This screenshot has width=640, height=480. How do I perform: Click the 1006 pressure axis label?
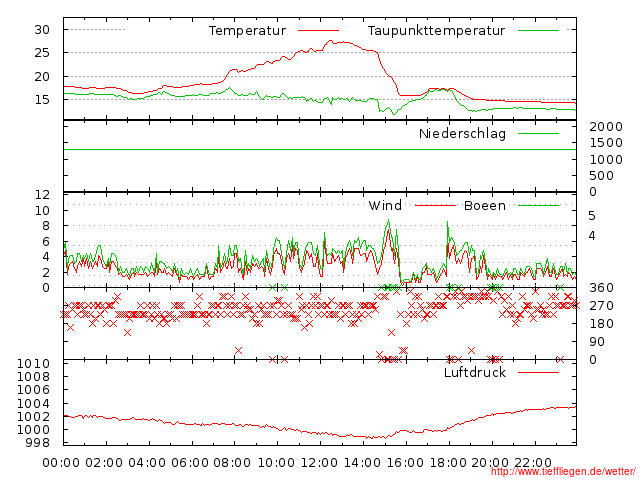(x=33, y=390)
